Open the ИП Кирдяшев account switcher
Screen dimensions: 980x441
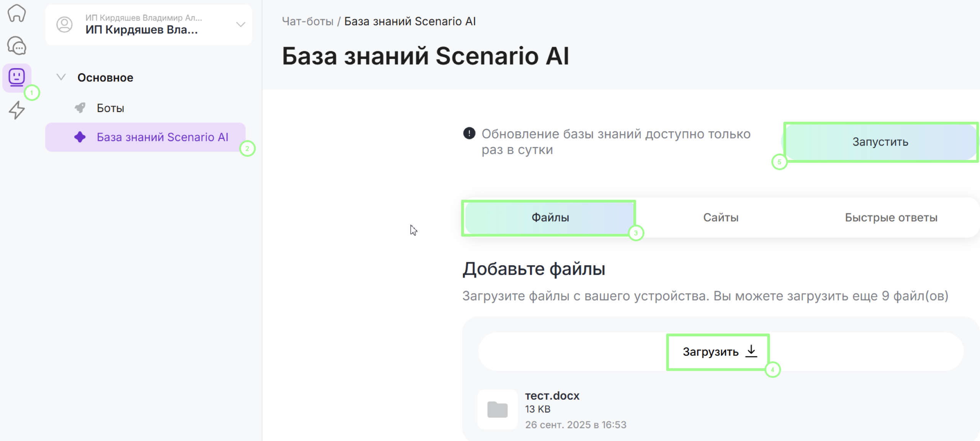142,24
